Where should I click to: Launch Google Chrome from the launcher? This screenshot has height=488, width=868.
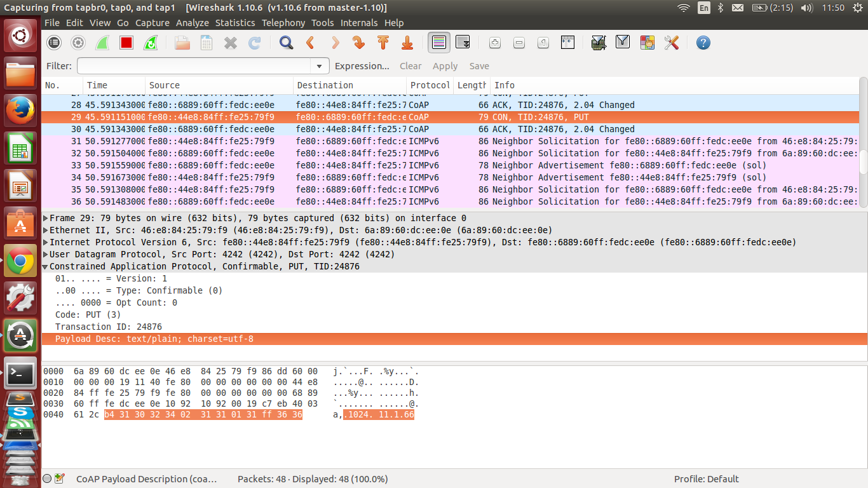click(21, 261)
